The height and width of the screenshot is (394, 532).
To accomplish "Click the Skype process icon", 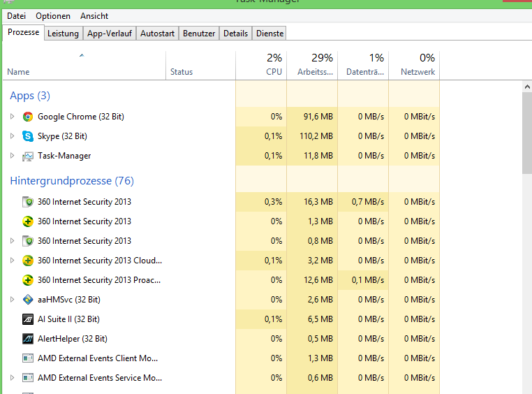I will 28,136.
